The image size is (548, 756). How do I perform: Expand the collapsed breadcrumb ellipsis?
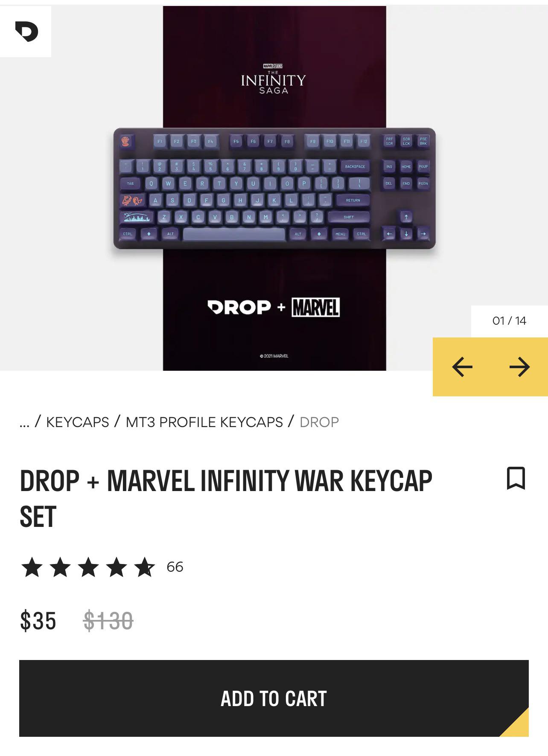(24, 422)
